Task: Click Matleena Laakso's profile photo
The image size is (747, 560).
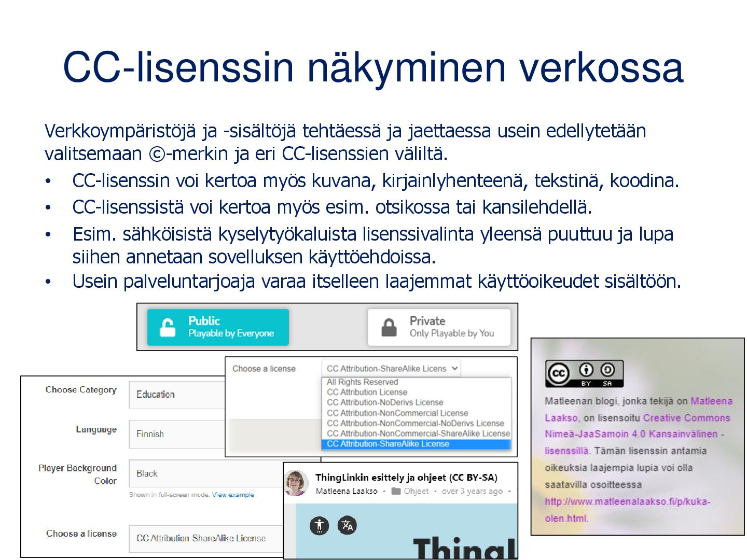Action: tap(296, 483)
